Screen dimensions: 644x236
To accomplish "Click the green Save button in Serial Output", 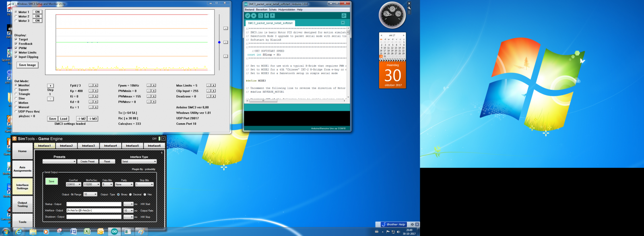I will tap(52, 181).
